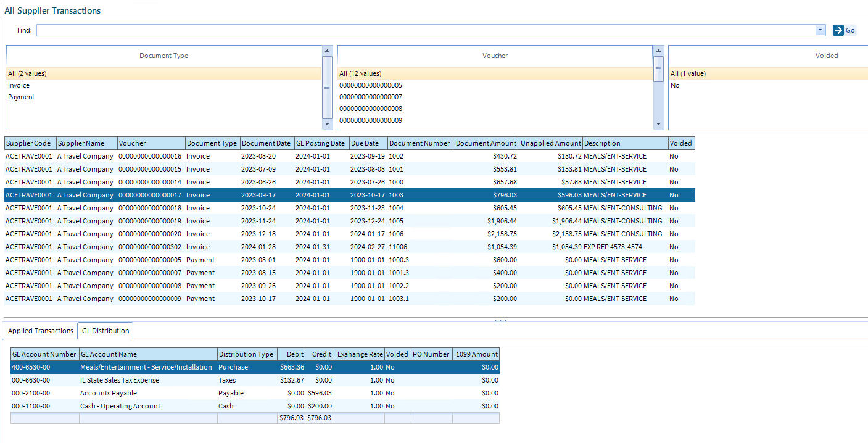This screenshot has height=443, width=868.
Task: Sort by Document Amount column header
Action: [x=485, y=143]
